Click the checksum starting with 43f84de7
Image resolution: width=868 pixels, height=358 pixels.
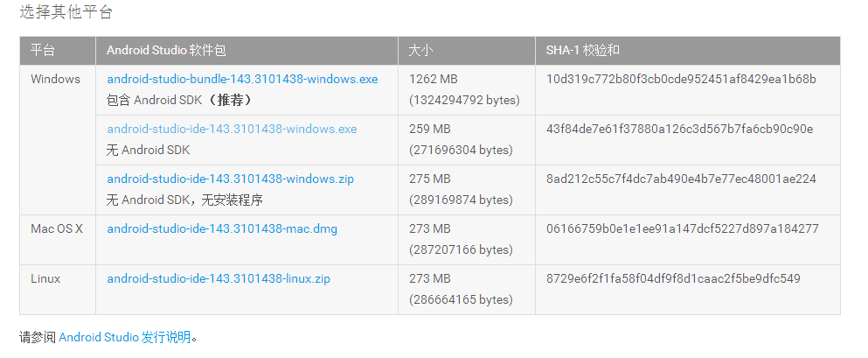679,129
